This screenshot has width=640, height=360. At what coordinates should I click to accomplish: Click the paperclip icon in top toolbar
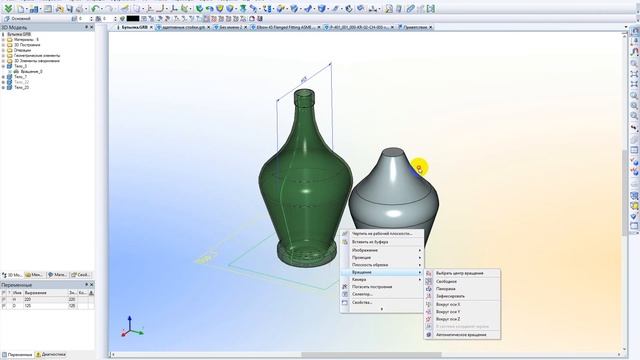tap(411, 8)
